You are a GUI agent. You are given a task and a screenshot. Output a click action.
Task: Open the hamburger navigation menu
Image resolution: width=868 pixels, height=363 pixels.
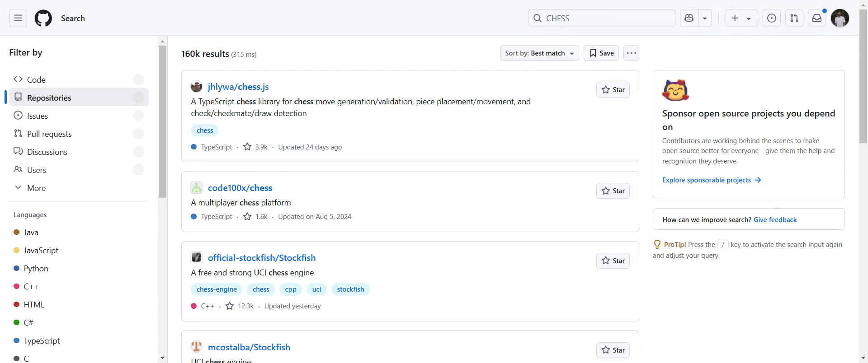coord(18,18)
